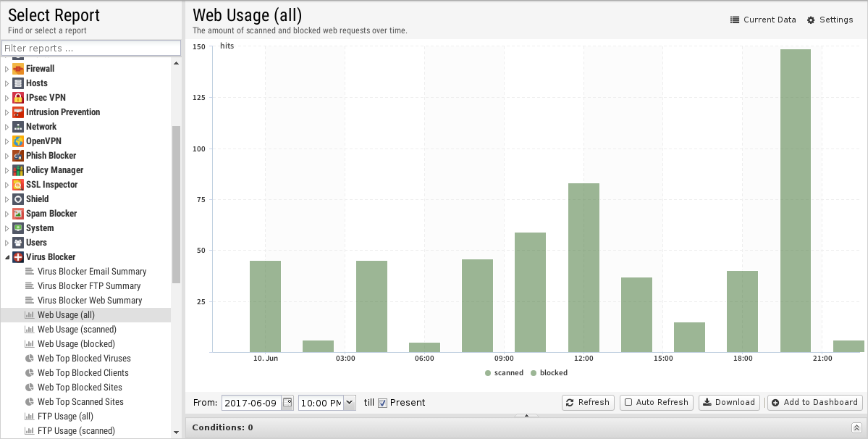Click the System monitor icon
The image size is (868, 439).
coord(17,228)
